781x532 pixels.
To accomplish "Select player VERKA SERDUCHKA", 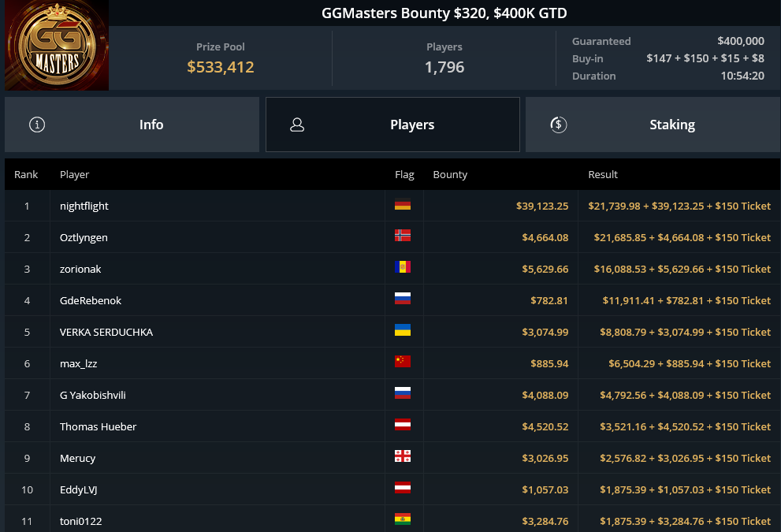I will pos(106,333).
